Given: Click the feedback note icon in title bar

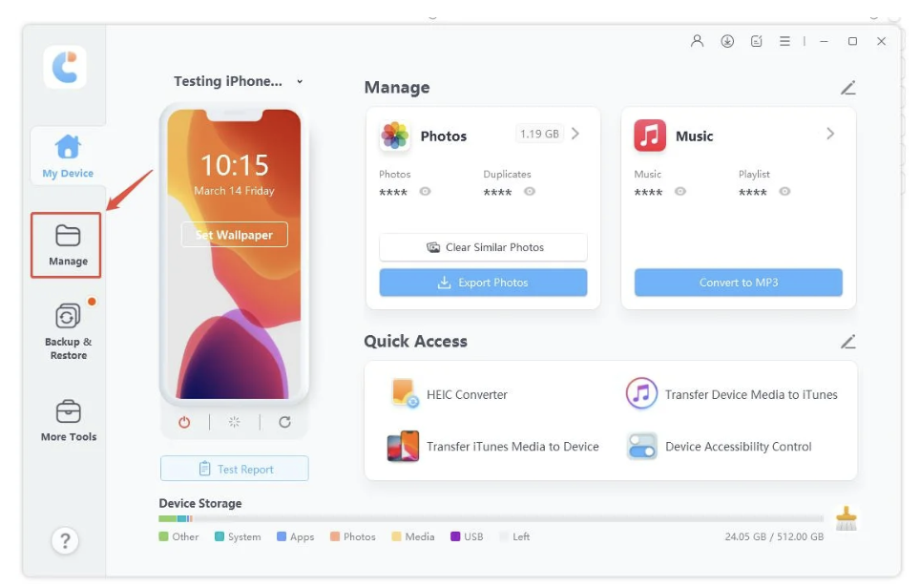Looking at the screenshot, I should 756,41.
